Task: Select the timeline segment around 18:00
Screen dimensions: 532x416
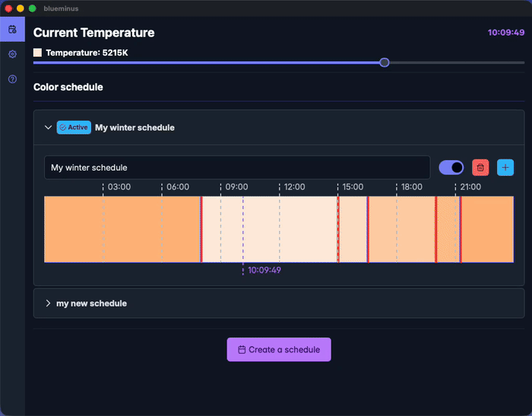Action: (402, 229)
